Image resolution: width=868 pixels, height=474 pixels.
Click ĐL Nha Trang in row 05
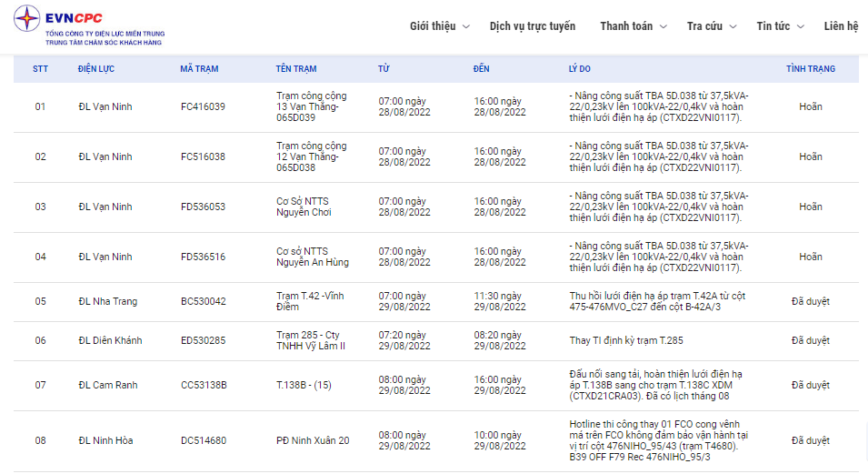point(107,301)
